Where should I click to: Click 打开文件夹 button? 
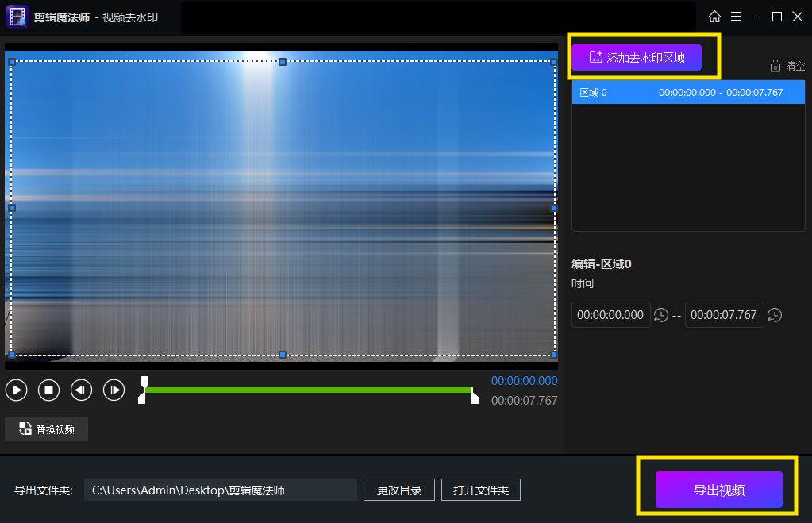coord(480,490)
